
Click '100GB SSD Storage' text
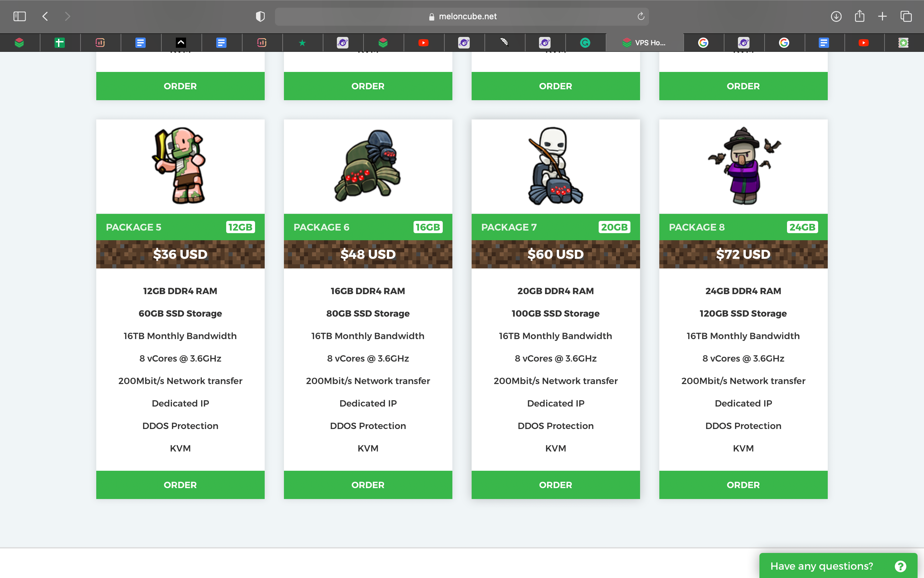556,313
